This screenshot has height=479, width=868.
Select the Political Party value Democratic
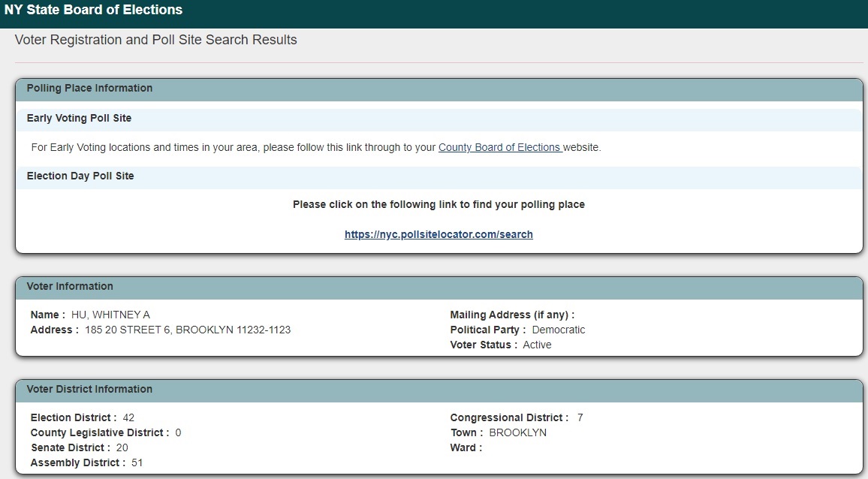pyautogui.click(x=558, y=330)
